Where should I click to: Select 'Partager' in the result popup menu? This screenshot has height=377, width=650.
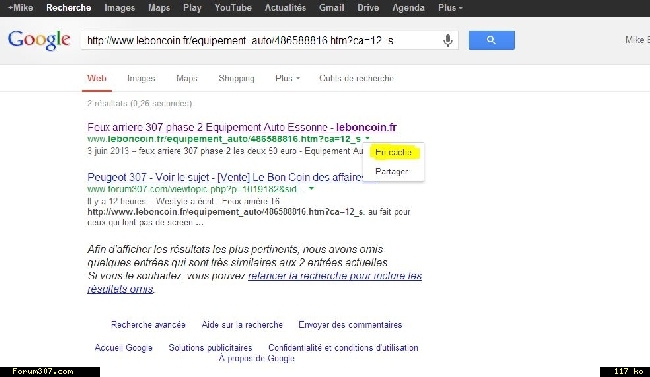tap(392, 171)
